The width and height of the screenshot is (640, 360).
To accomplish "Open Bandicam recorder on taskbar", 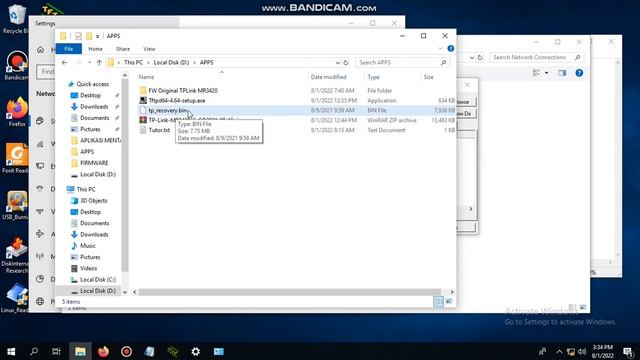I will (127, 351).
